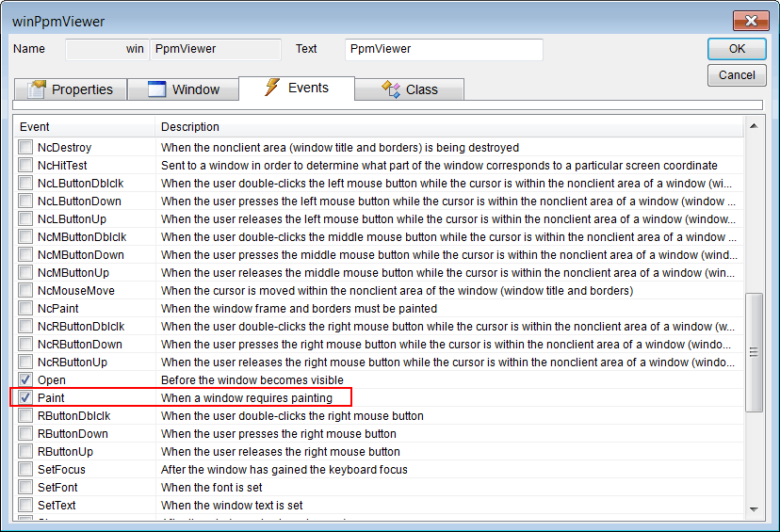Image resolution: width=780 pixels, height=532 pixels.
Task: Click the Text input field containing PpmViewer
Action: click(x=444, y=49)
